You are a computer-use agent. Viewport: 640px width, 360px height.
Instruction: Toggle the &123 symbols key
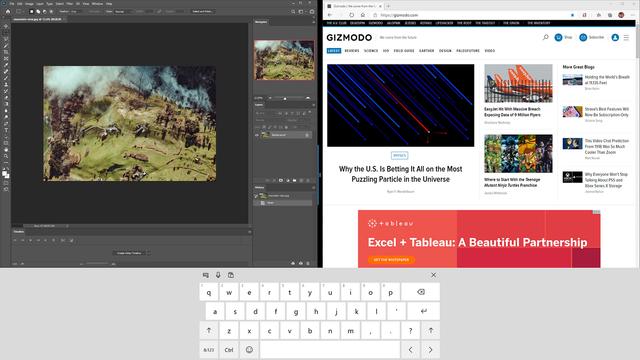click(x=209, y=350)
